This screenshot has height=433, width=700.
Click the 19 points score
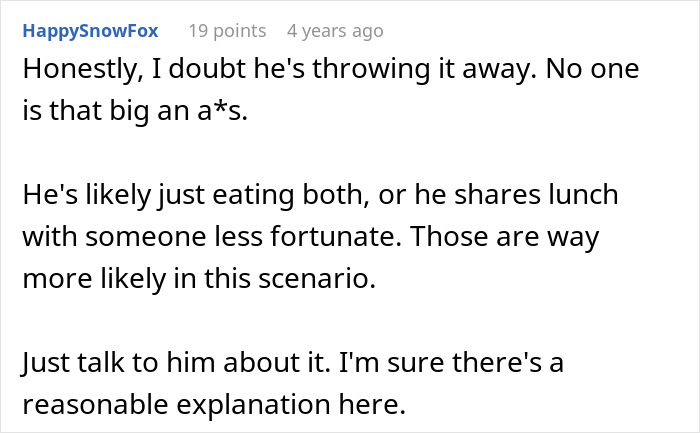coord(229,31)
